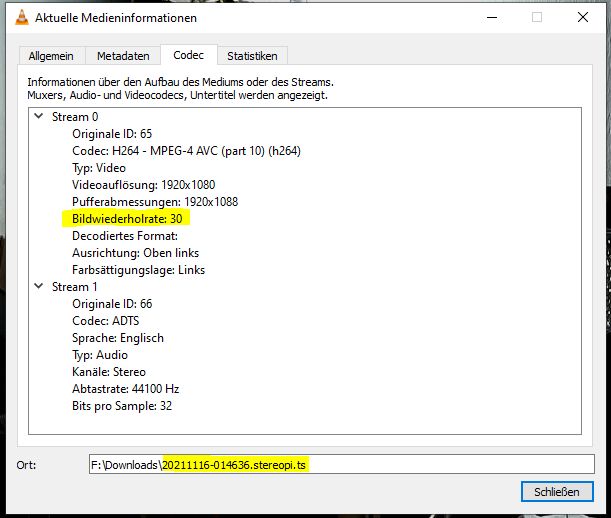This screenshot has height=518, width=611.
Task: Show the Statistiken tab
Action: [x=254, y=57]
